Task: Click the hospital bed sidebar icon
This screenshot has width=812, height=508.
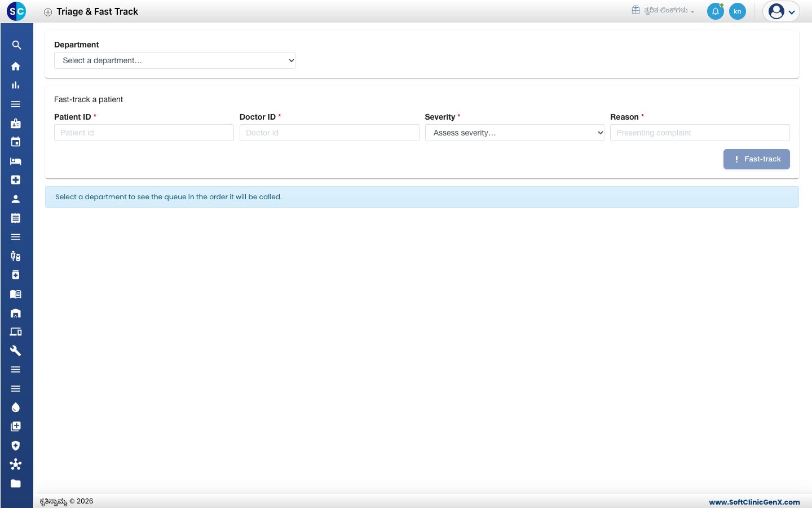Action: pyautogui.click(x=16, y=161)
